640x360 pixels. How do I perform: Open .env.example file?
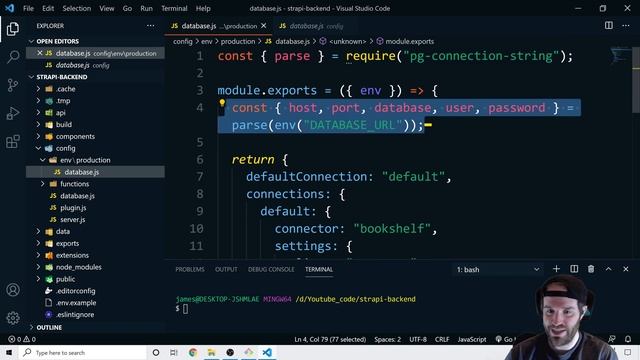click(76, 302)
